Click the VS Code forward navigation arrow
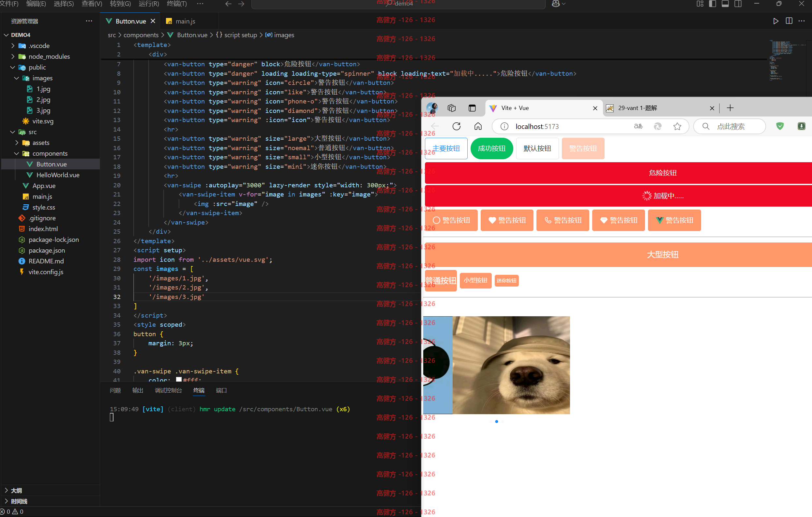Image resolution: width=812 pixels, height=517 pixels. (241, 4)
